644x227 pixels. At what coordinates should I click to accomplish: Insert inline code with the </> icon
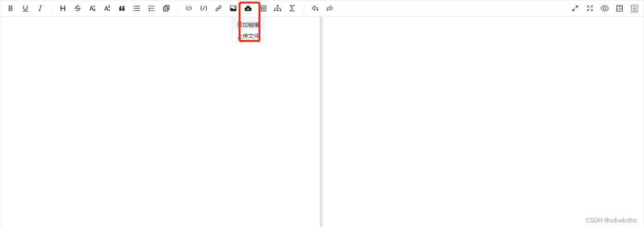(189, 8)
